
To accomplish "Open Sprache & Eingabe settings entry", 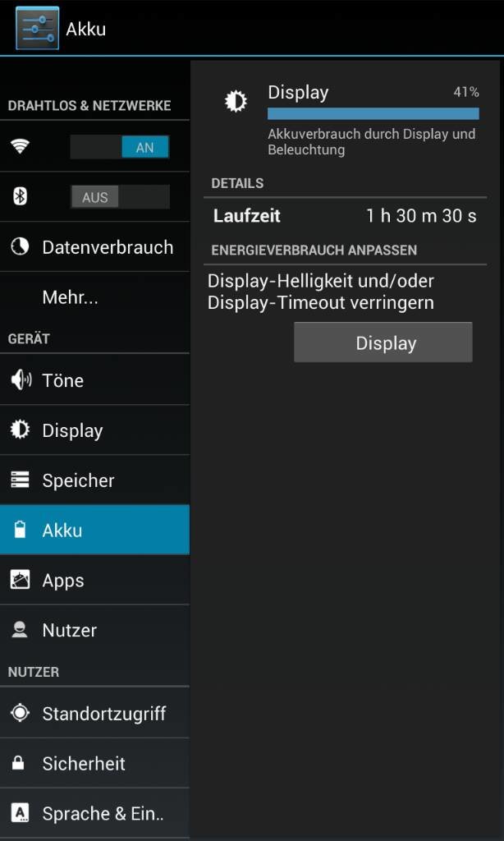I will pos(95,813).
